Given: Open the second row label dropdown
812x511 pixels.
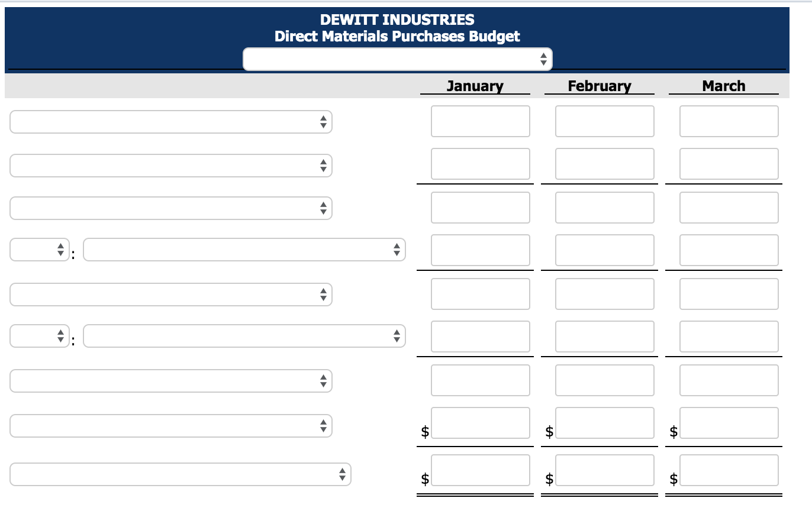Looking at the screenshot, I should 170,165.
